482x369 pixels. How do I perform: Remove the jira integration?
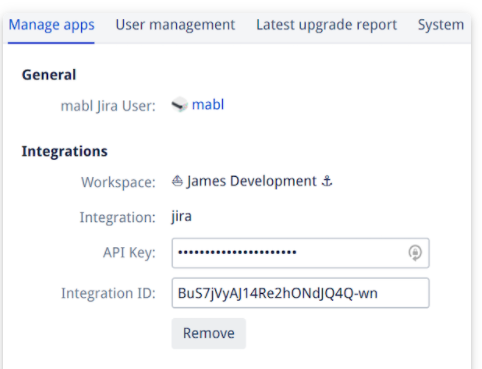click(x=209, y=333)
